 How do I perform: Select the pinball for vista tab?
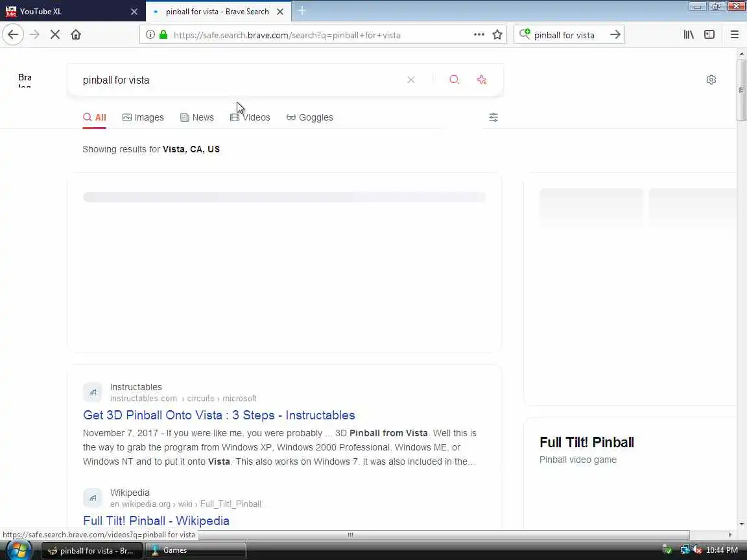[x=217, y=12]
